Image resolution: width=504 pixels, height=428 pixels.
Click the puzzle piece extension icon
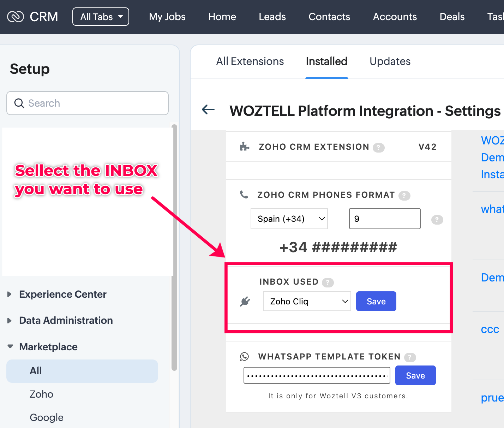pyautogui.click(x=244, y=147)
